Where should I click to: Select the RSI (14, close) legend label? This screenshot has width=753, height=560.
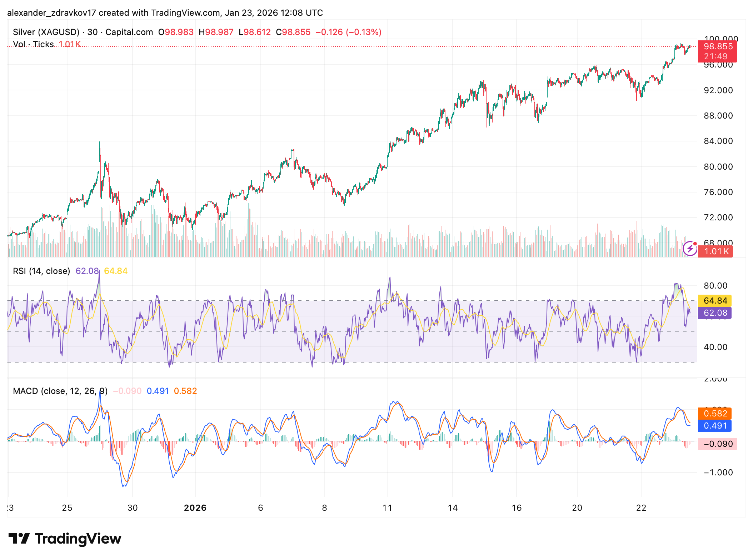point(41,271)
